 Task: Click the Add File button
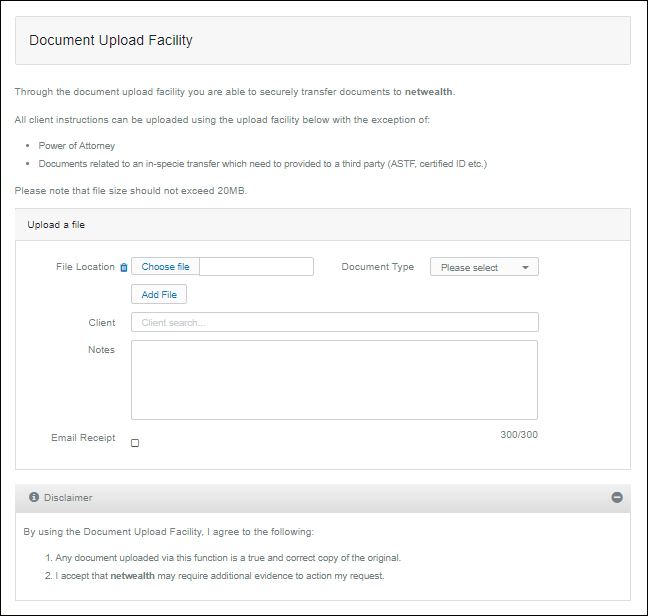159,294
